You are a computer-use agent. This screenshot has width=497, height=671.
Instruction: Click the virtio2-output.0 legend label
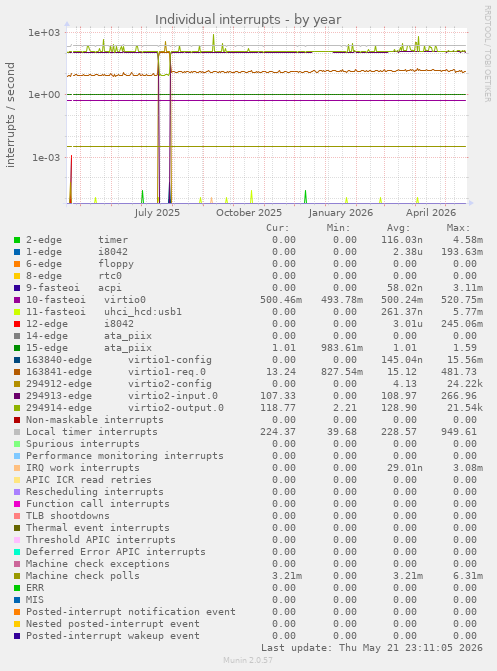(x=176, y=408)
